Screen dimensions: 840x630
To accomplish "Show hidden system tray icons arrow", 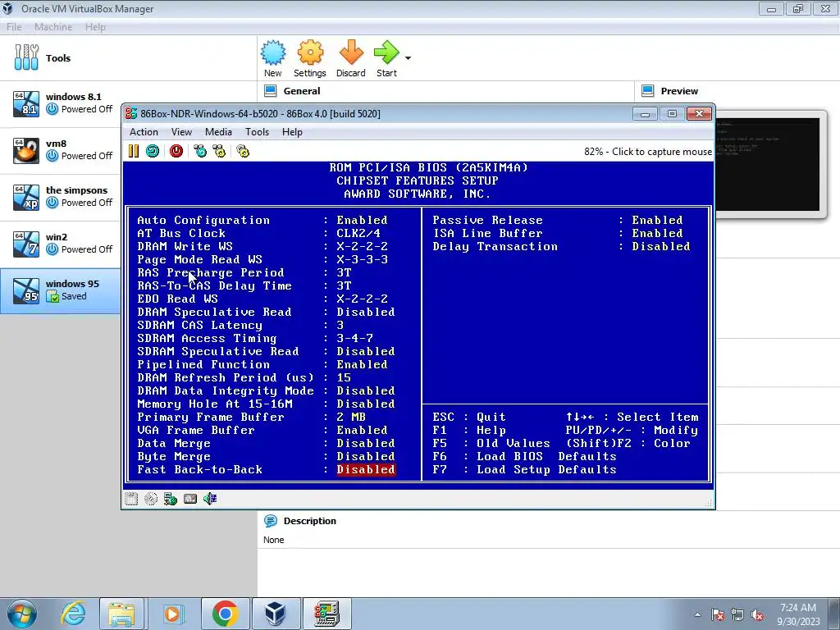I will tap(697, 615).
